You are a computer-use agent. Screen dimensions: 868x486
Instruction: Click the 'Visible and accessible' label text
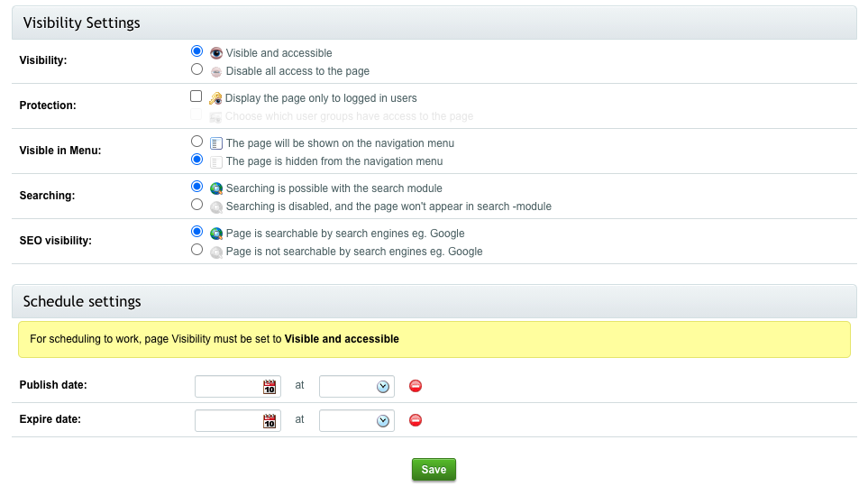[279, 53]
